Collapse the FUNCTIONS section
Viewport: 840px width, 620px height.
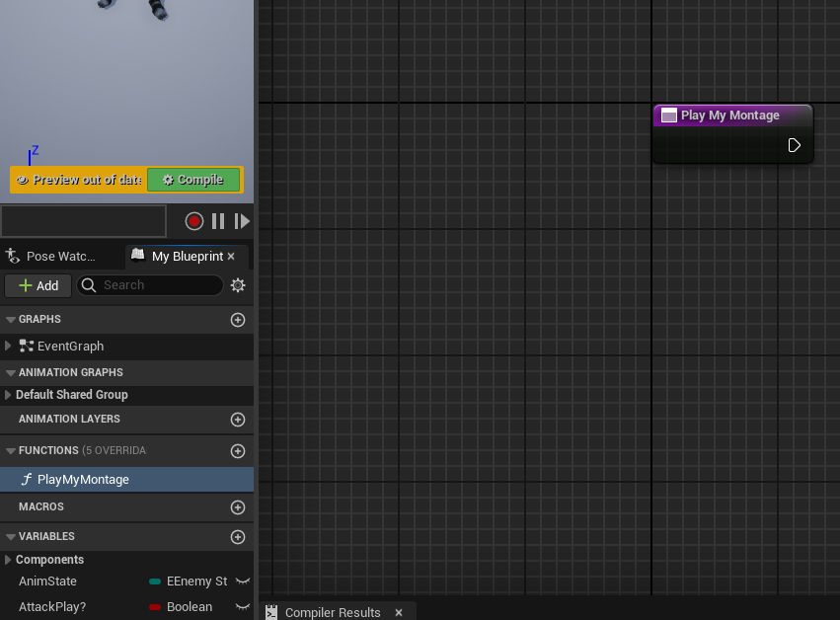pyautogui.click(x=10, y=450)
